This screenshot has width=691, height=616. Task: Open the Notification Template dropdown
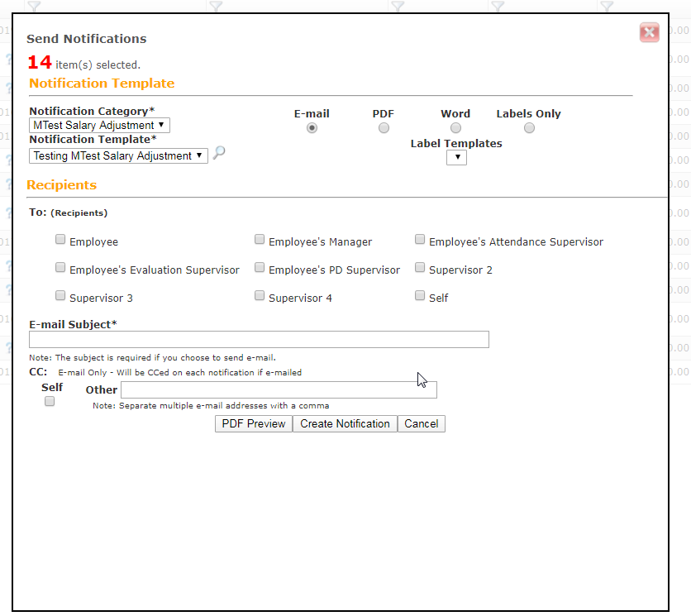(x=118, y=155)
